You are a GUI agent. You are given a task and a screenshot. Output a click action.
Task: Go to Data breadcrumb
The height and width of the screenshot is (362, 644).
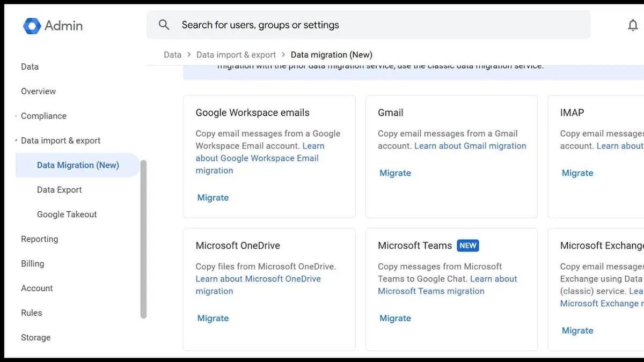172,55
